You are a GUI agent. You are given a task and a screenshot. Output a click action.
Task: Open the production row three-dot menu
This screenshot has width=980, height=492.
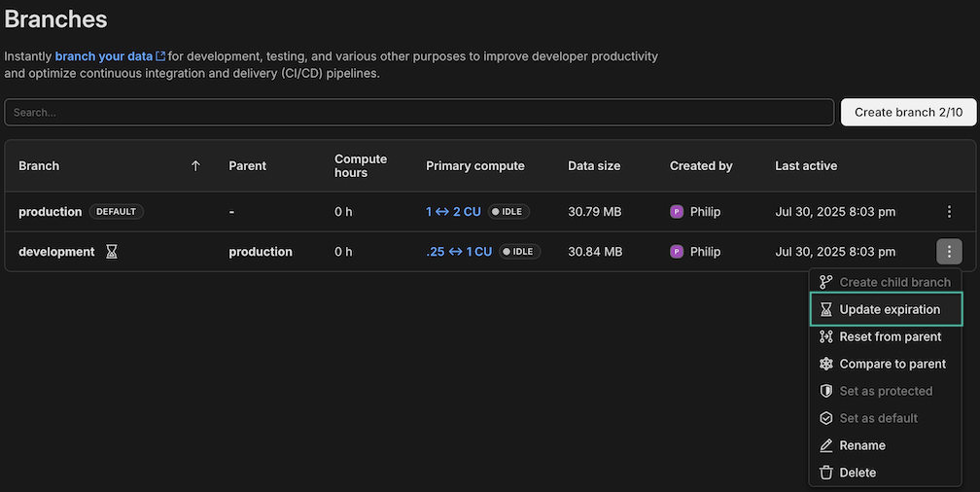(x=949, y=211)
